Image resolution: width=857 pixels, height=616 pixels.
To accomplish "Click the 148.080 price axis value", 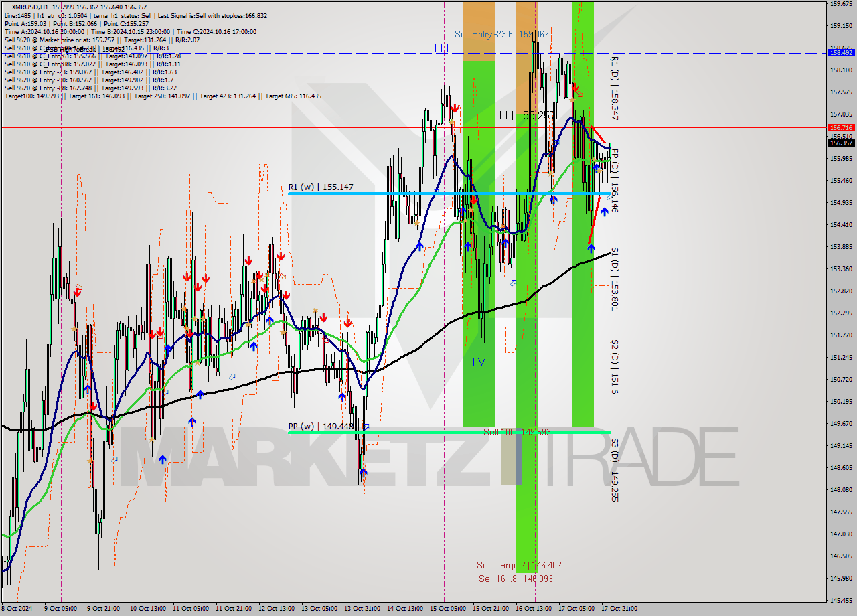I will pos(841,489).
